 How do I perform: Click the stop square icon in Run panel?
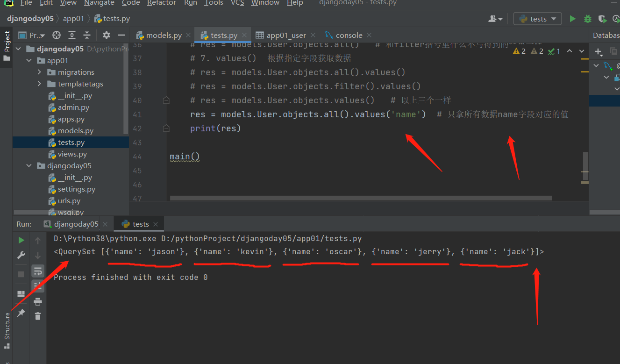pyautogui.click(x=21, y=274)
